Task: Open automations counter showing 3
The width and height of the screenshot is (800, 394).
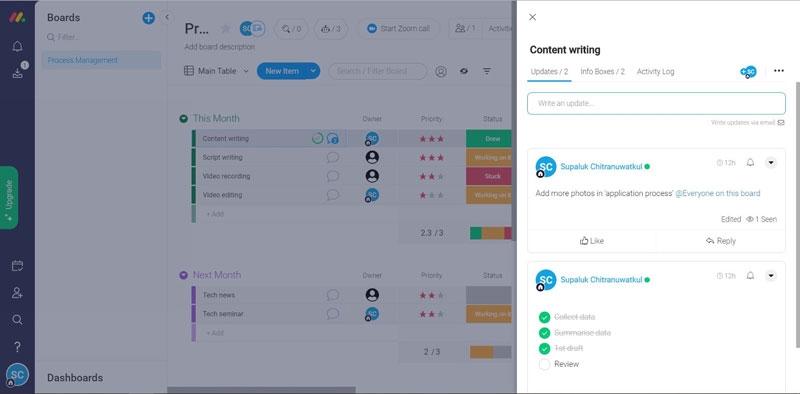Action: click(x=331, y=29)
